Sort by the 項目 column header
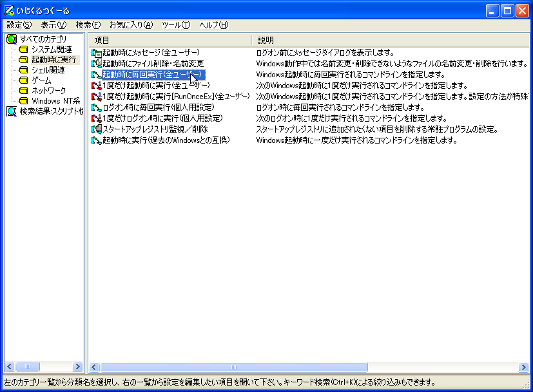The height and width of the screenshot is (392, 533). (x=170, y=40)
